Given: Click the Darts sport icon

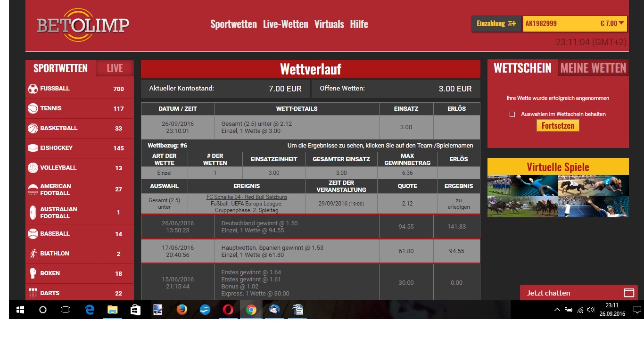Looking at the screenshot, I should (x=33, y=293).
